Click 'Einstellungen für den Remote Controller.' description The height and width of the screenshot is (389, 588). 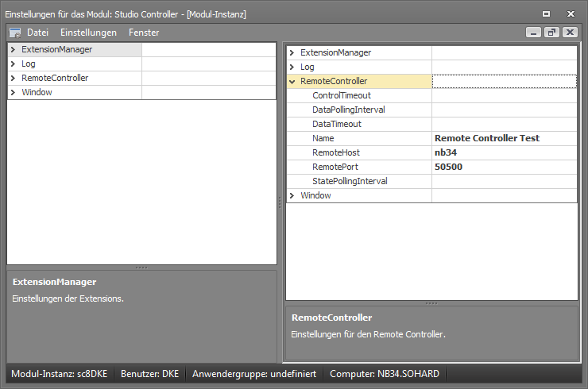click(x=368, y=334)
